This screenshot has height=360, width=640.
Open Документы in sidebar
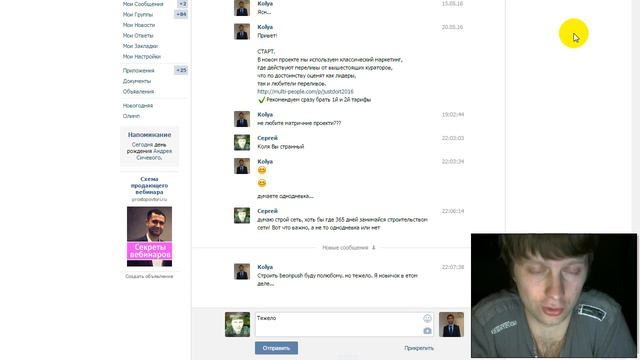[137, 81]
